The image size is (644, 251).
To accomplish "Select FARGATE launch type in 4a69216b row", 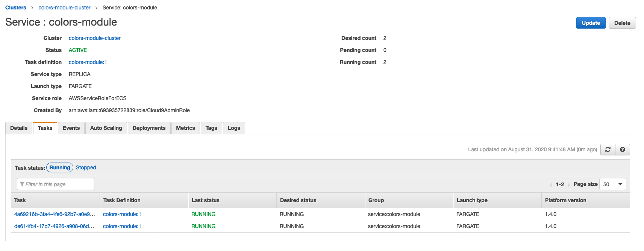I will coord(468,214).
